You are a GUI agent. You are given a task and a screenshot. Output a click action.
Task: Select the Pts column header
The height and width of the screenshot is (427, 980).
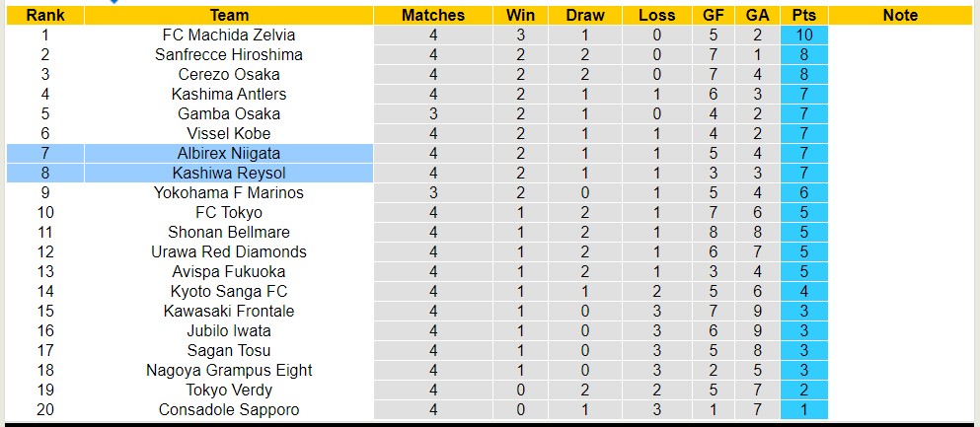click(x=803, y=15)
